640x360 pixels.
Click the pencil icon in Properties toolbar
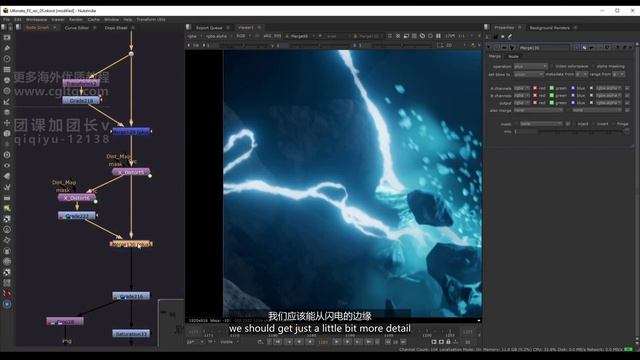[x=510, y=36]
